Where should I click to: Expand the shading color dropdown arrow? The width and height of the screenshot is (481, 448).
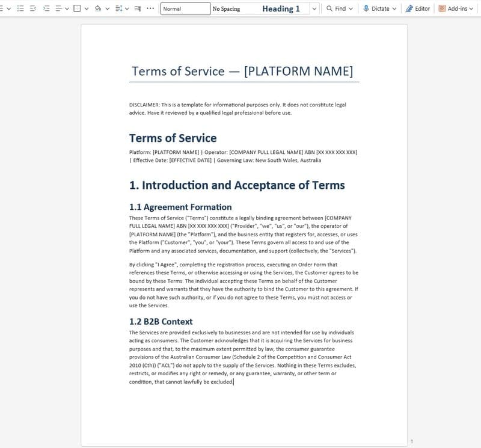(x=106, y=8)
